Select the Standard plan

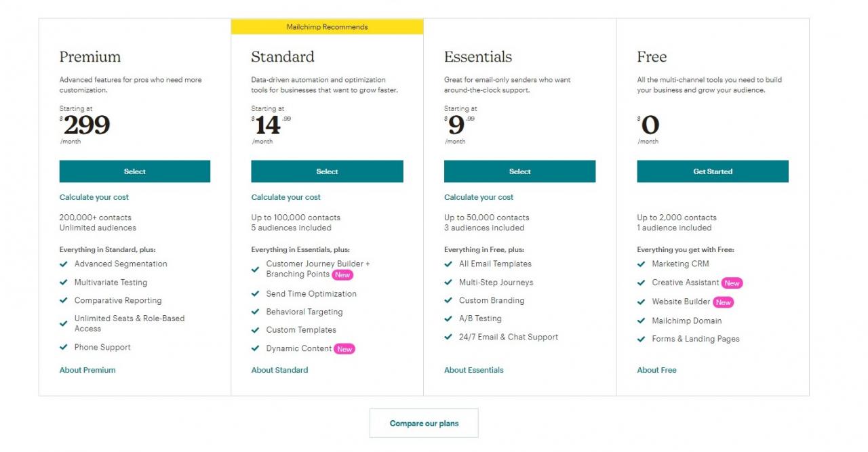point(327,171)
